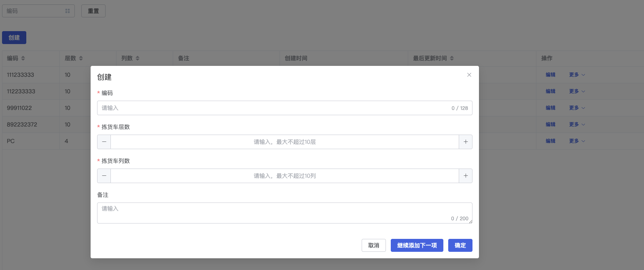
Task: Click the grid icon in 编码 search field
Action: [x=68, y=11]
